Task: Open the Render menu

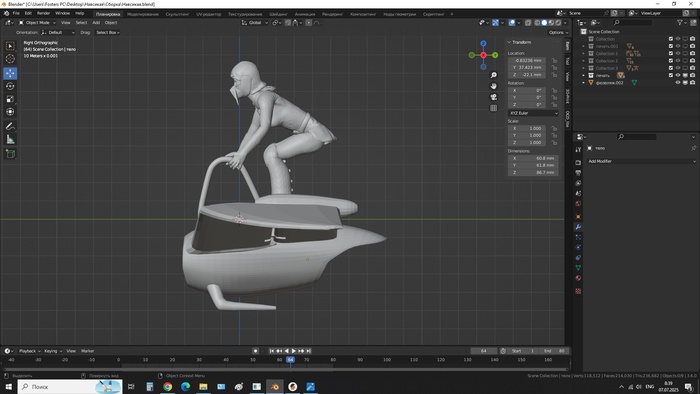Action: pyautogui.click(x=43, y=13)
